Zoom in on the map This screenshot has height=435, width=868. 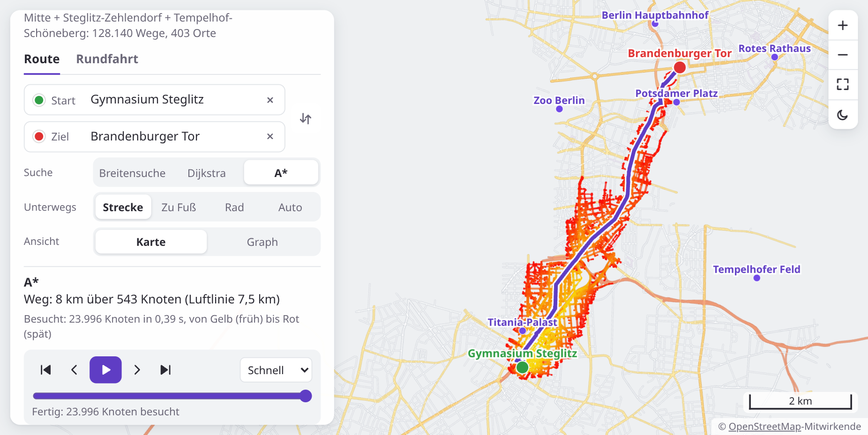click(x=843, y=25)
